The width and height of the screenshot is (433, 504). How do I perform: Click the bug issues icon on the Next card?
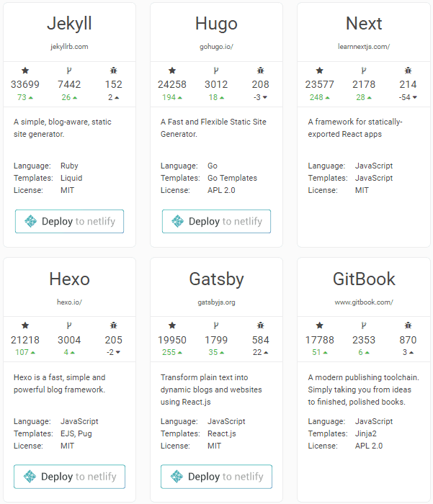pyautogui.click(x=409, y=71)
